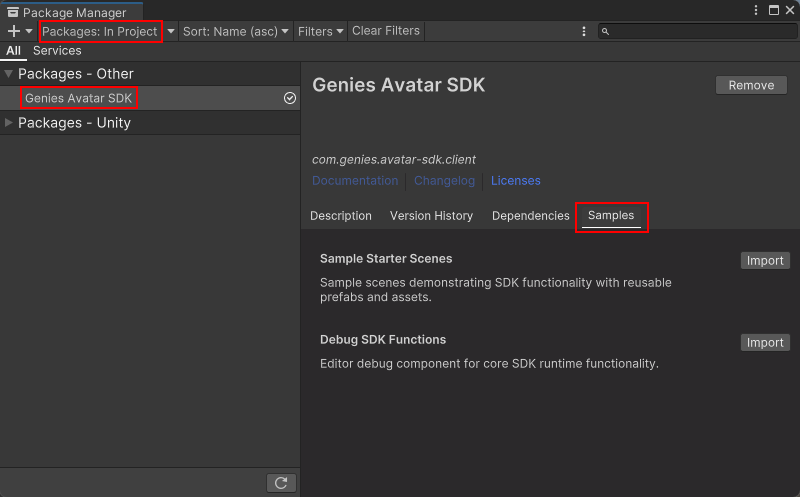Click the refresh package list icon

click(x=281, y=483)
